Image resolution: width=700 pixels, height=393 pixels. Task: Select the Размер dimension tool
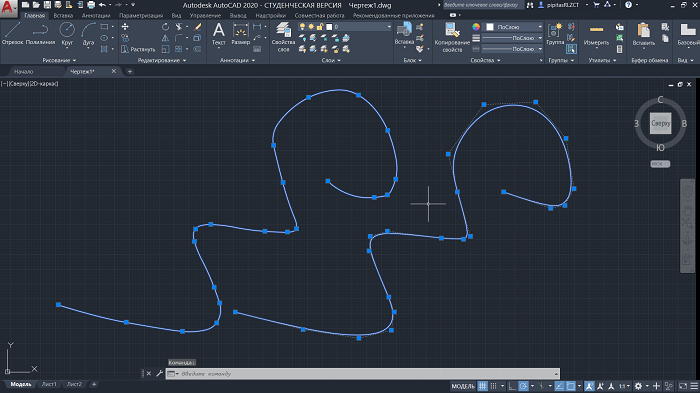pyautogui.click(x=240, y=34)
